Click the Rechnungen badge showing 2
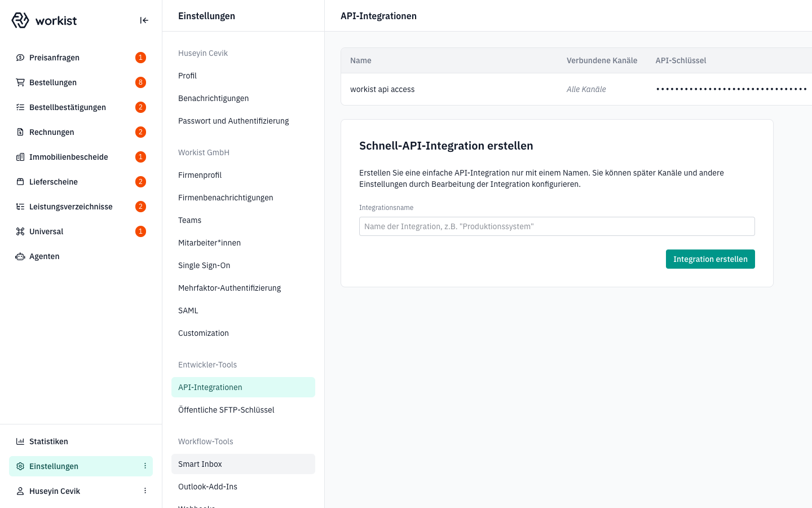This screenshot has width=812, height=508. (x=140, y=132)
